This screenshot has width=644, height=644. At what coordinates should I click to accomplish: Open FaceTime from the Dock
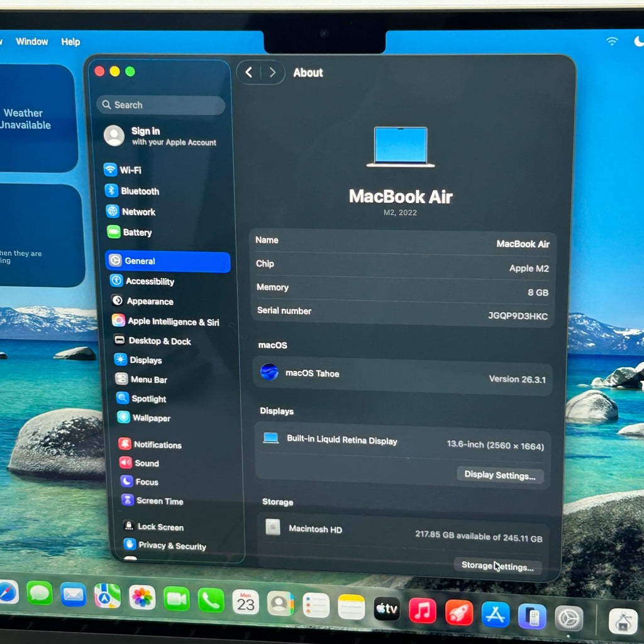tap(177, 599)
